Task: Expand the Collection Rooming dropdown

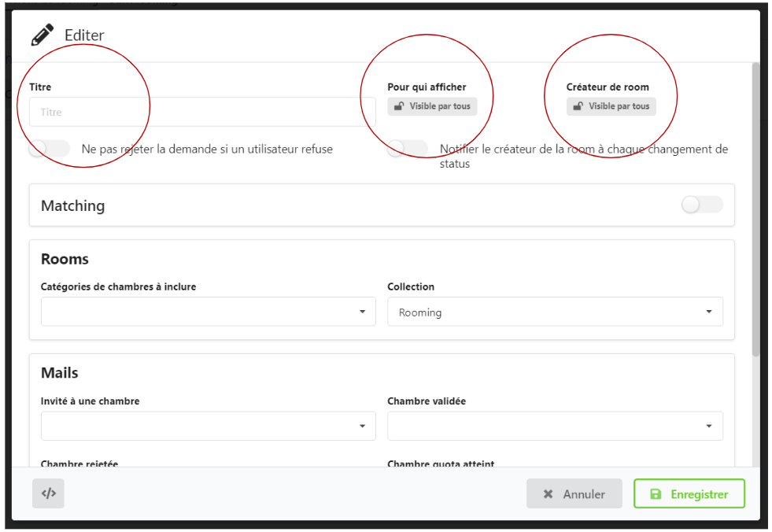Action: point(555,312)
